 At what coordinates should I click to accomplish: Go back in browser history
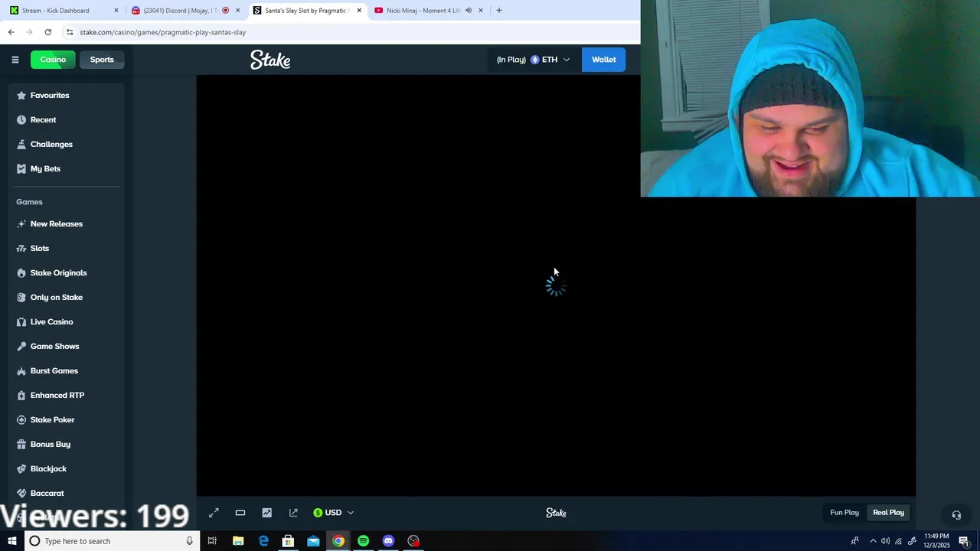11,32
